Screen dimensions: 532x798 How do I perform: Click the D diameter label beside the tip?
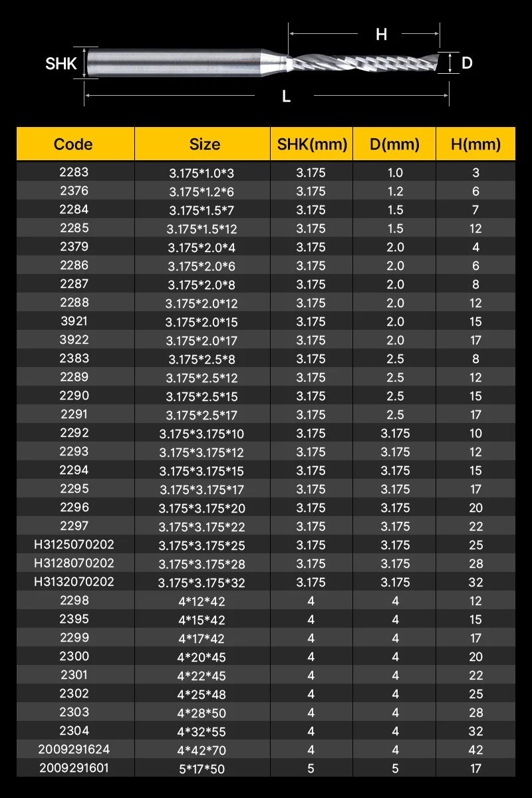click(467, 63)
